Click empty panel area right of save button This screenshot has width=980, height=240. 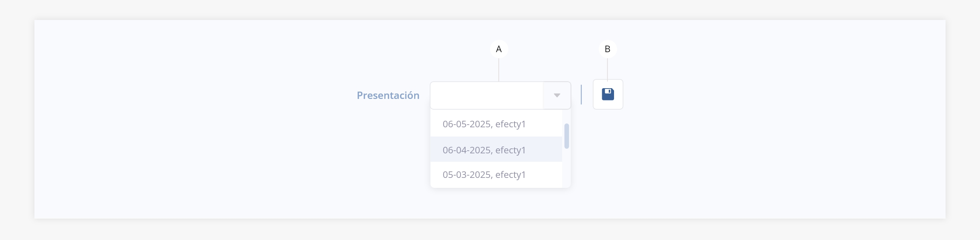(766, 115)
